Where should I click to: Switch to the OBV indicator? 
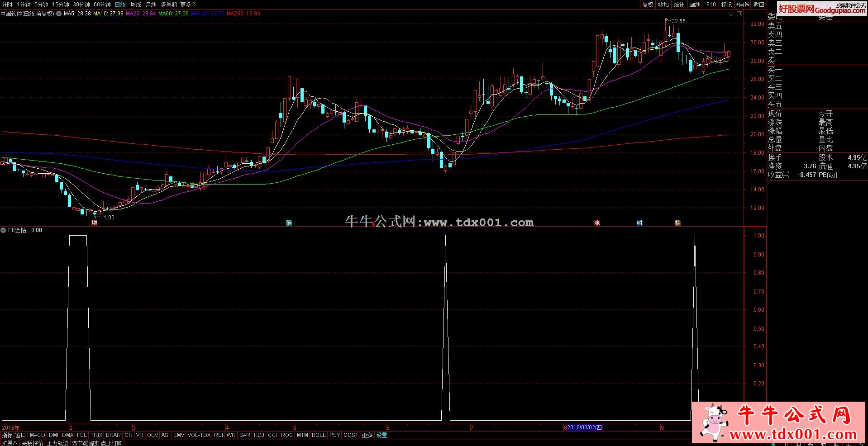(153, 435)
